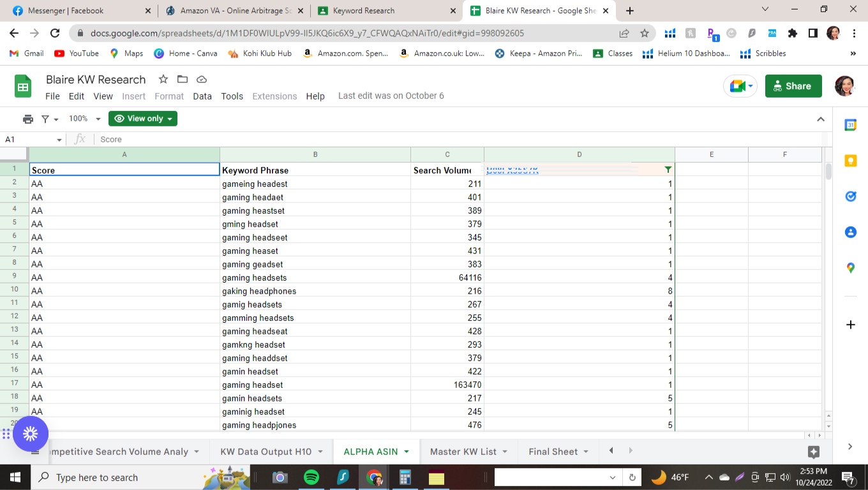Click the move to folder icon
Viewport: 868px width, 490px height.
pyautogui.click(x=183, y=79)
